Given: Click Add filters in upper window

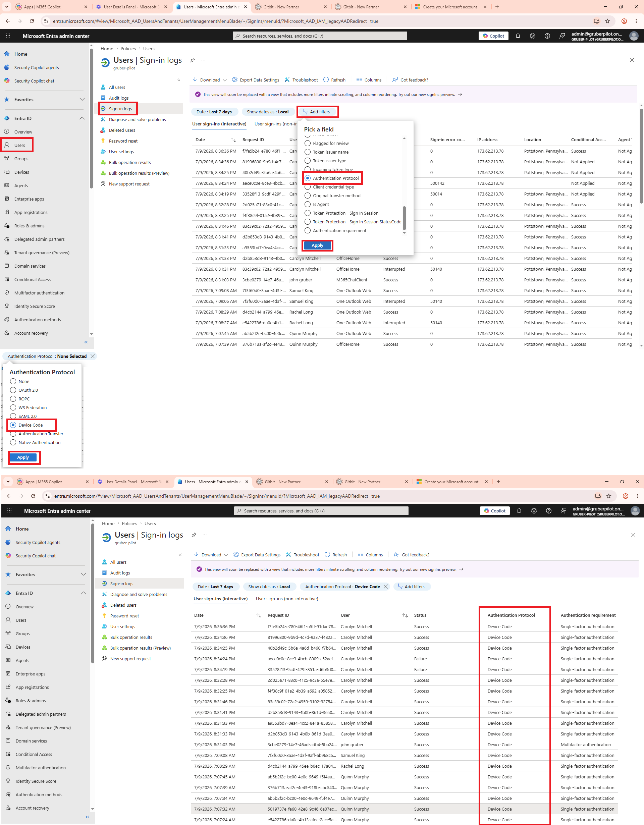Looking at the screenshot, I should pyautogui.click(x=317, y=112).
